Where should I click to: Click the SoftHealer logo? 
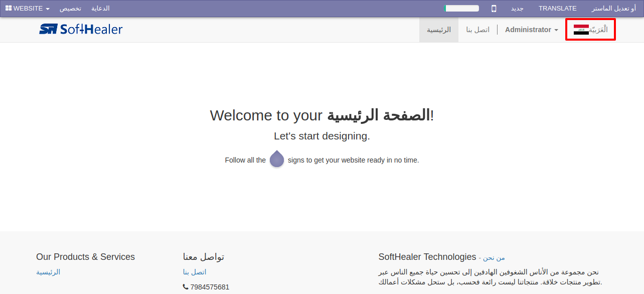81,29
